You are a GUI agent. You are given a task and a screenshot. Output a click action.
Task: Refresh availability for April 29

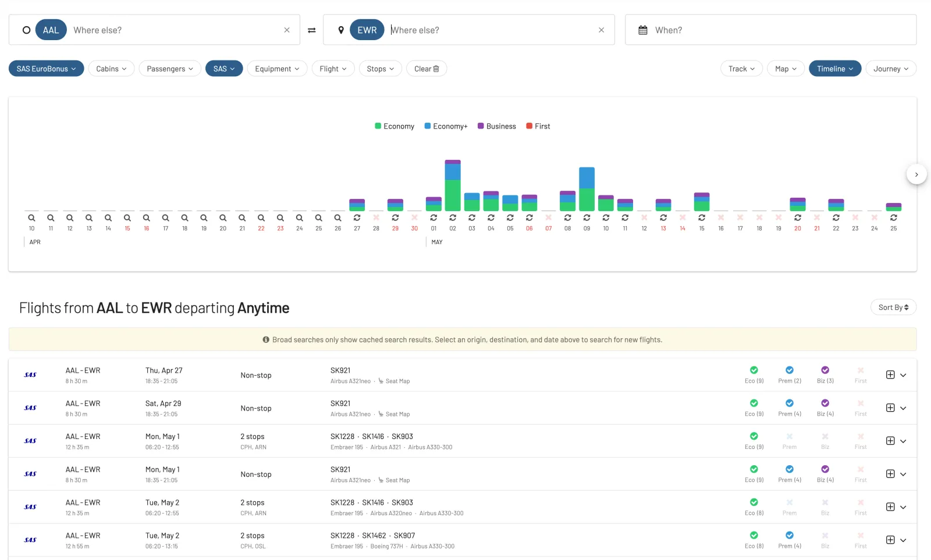coord(395,218)
